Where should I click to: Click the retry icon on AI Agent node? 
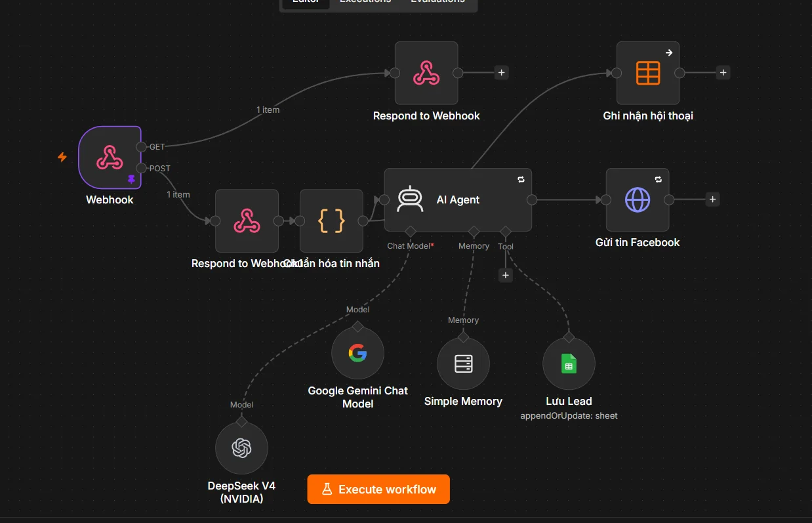pos(521,179)
